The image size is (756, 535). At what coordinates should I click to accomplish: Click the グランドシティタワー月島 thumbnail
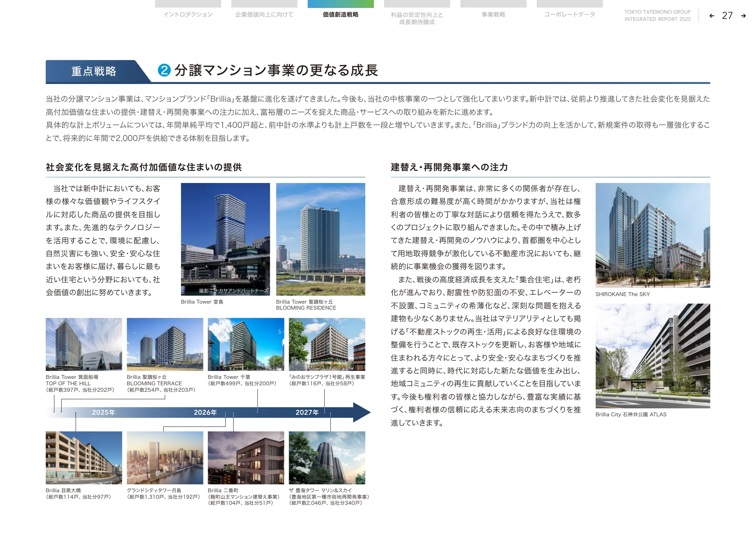pos(165,457)
